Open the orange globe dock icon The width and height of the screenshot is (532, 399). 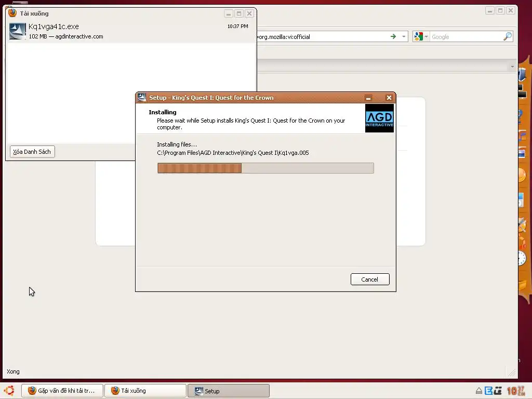(523, 175)
